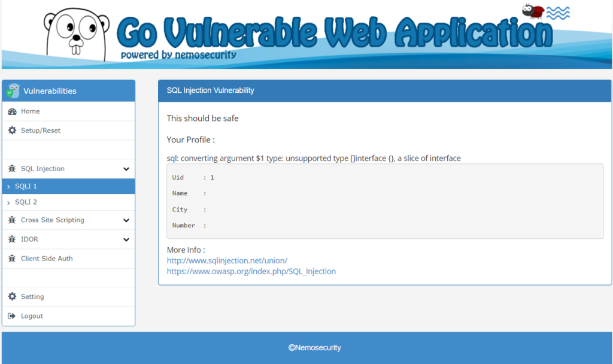
Task: Click the arrow marker before SQLI 2
Action: click(x=8, y=202)
